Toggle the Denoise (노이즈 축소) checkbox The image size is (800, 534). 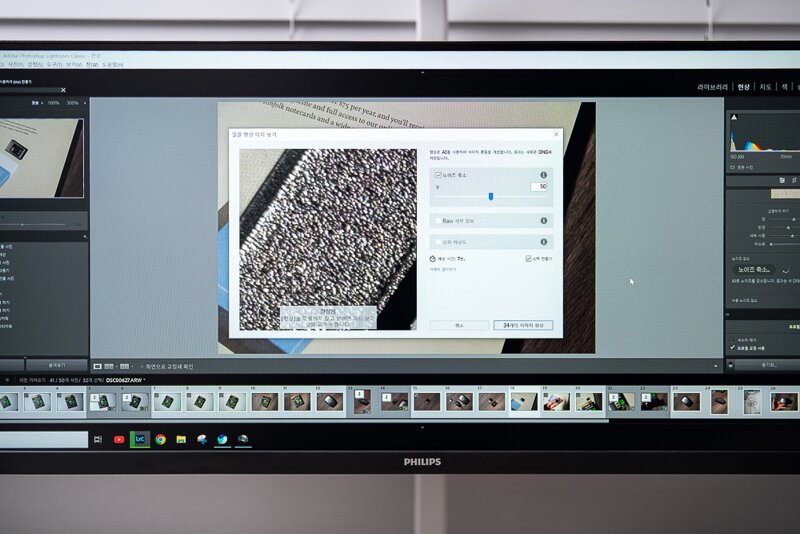pyautogui.click(x=438, y=175)
